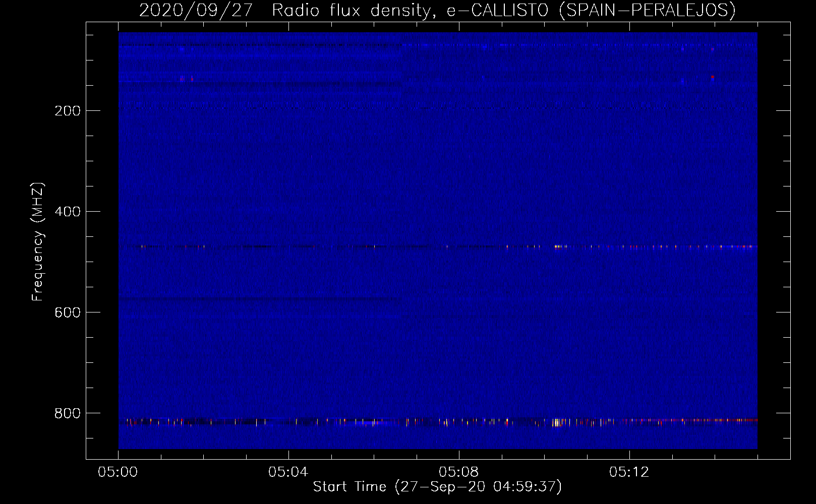Select the 600 frequency axis label
The width and height of the screenshot is (816, 504).
click(68, 312)
